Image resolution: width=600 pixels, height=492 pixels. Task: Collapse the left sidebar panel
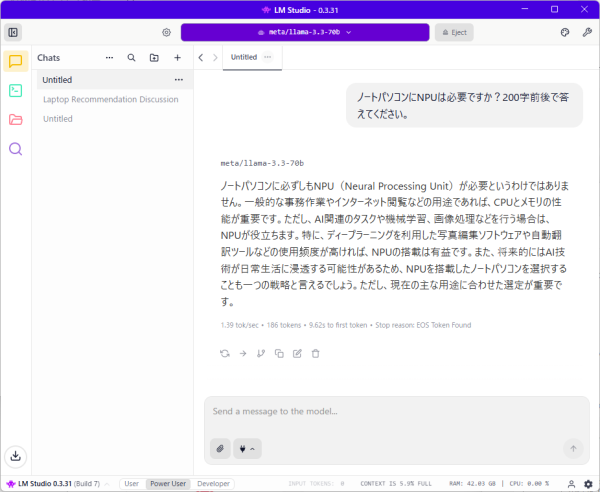pos(13,32)
